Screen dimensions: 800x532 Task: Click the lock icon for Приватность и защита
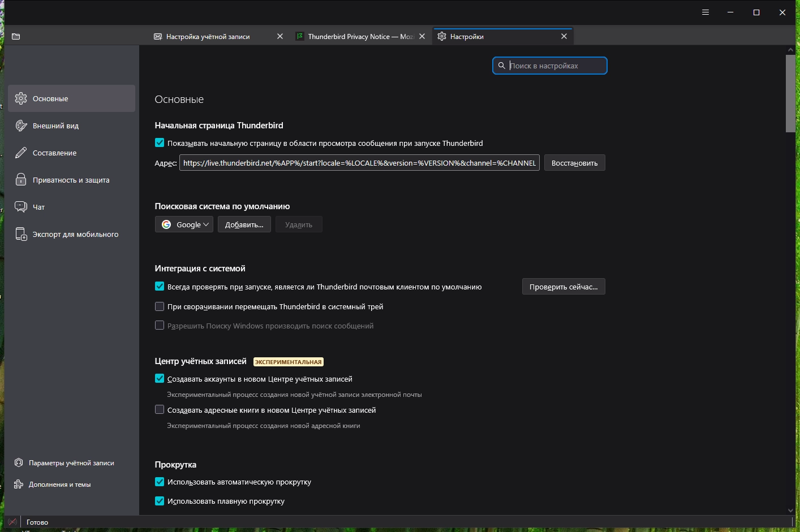click(x=21, y=180)
